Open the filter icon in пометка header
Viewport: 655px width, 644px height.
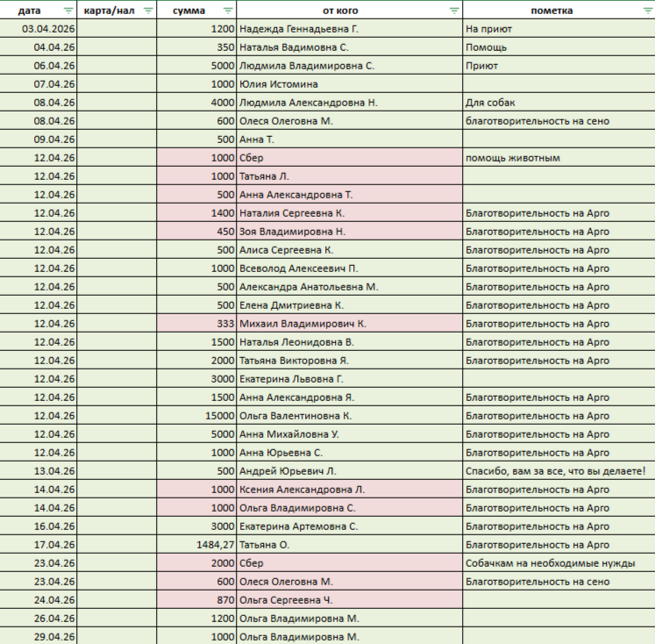(x=648, y=11)
